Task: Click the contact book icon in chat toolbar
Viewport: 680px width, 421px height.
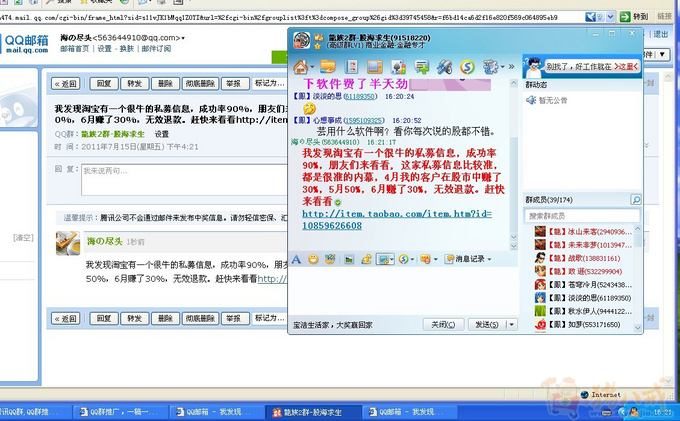Action: click(351, 67)
